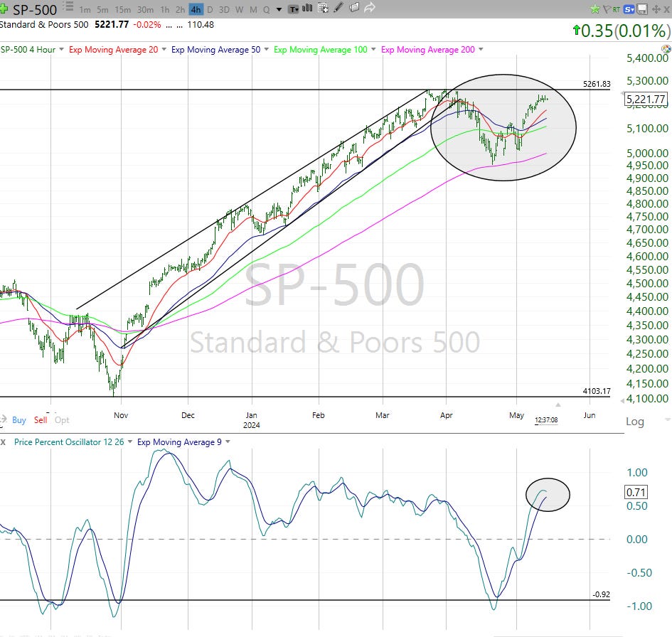Open Price Percent Oscillator 12 26 dropdown
The height and width of the screenshot is (637, 672).
coord(130,441)
